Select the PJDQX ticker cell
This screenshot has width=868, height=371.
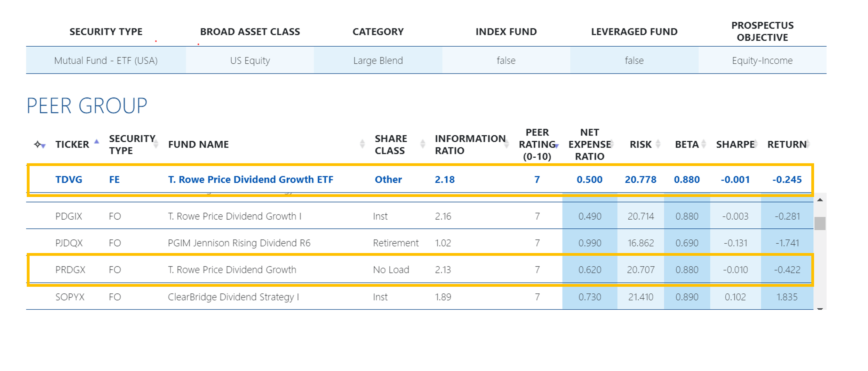point(69,243)
